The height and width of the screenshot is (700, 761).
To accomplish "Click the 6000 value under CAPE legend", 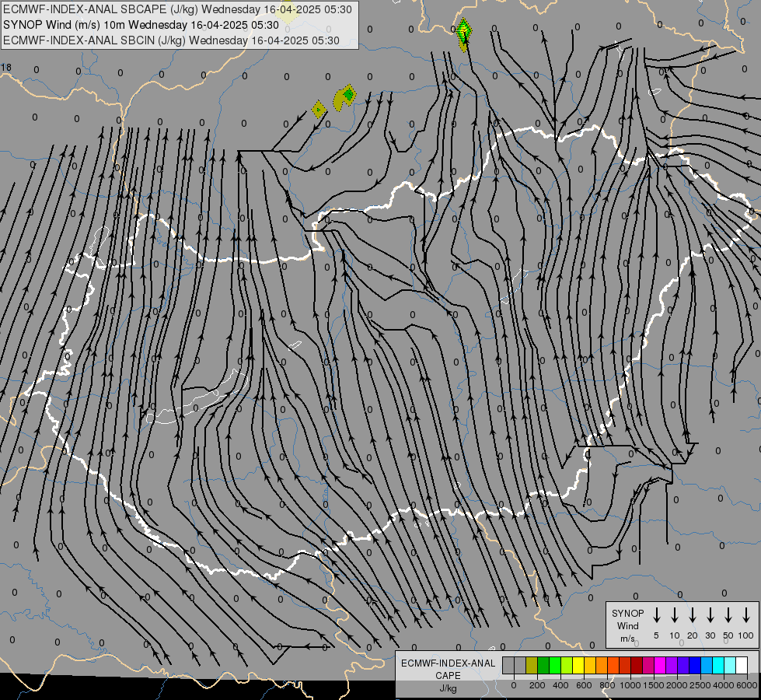I will (x=747, y=685).
